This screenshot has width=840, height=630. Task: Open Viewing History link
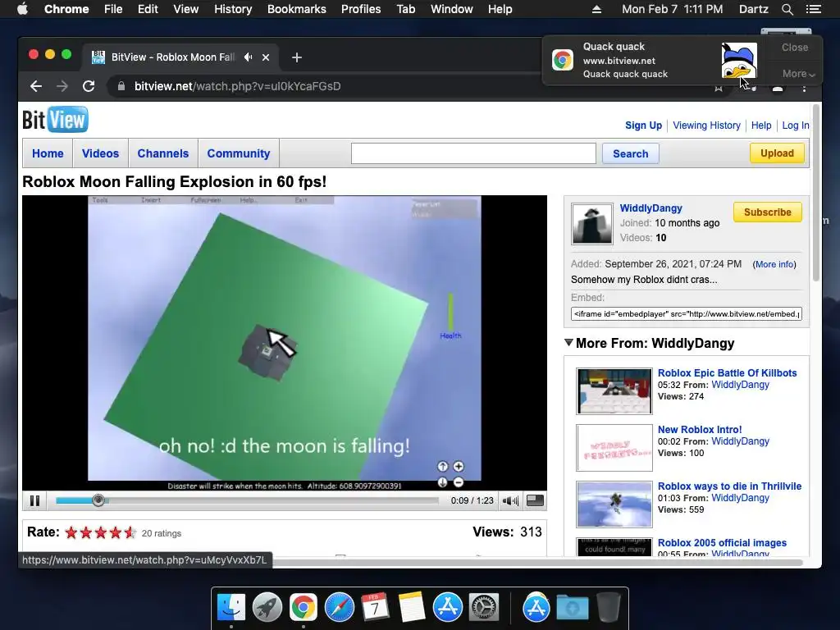(x=706, y=126)
